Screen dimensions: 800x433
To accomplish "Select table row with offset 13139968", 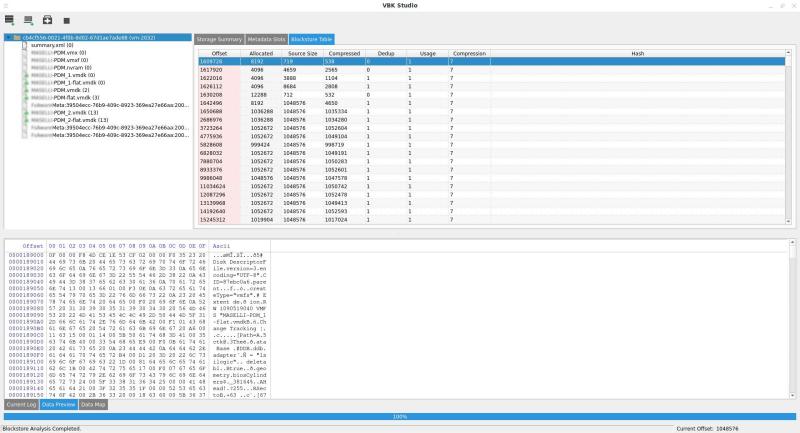I will point(491,203).
